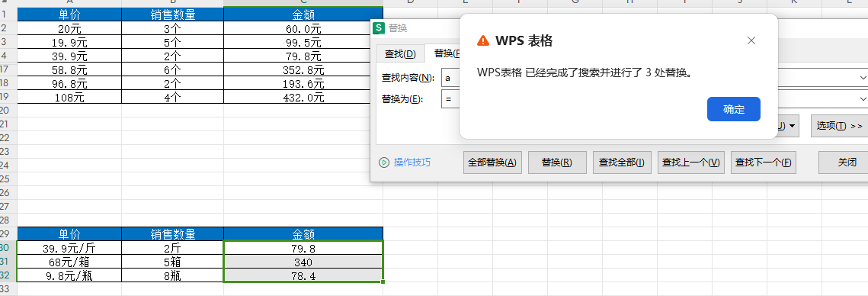868x296 pixels.
Task: Expand options with 选项(T) >> button
Action: click(x=840, y=126)
